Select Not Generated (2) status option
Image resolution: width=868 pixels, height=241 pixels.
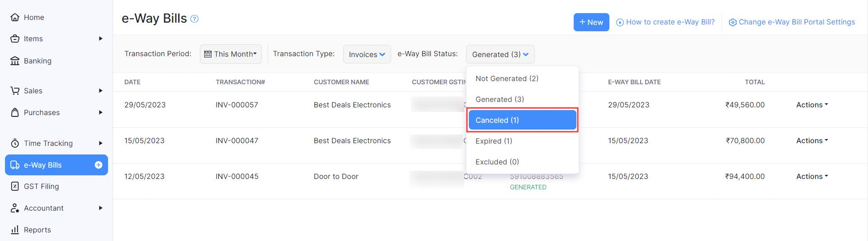click(x=507, y=78)
